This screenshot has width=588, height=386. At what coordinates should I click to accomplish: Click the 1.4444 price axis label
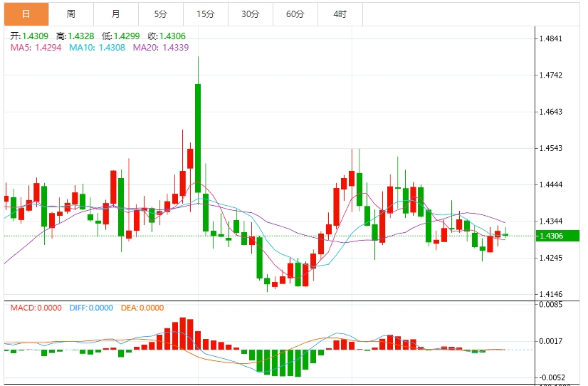pos(550,184)
